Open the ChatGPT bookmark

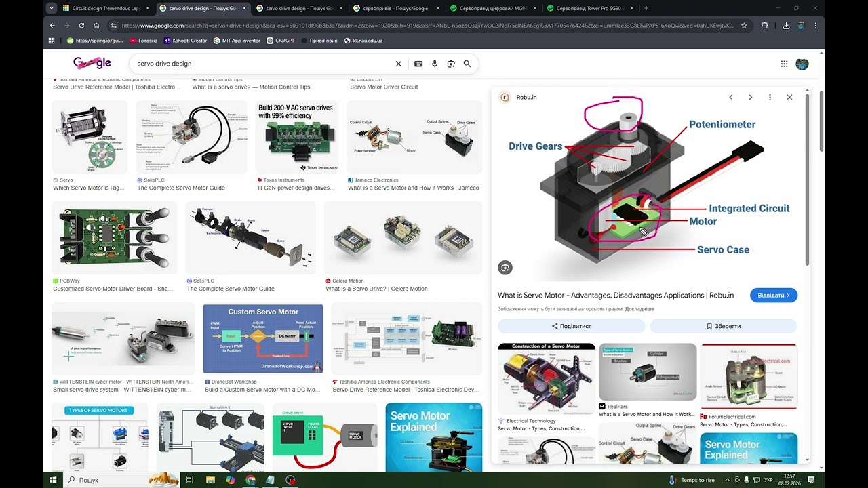pyautogui.click(x=280, y=41)
